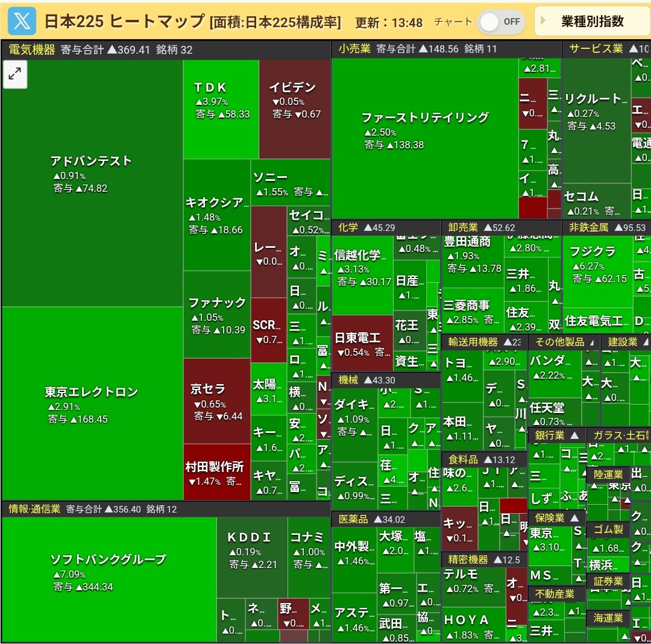Click the 非鉄金属 sector header

click(x=606, y=227)
